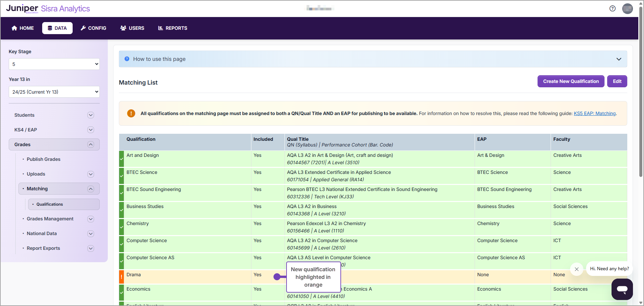This screenshot has width=644, height=306.
Task: Open the Year 13 in dropdown
Action: point(54,92)
